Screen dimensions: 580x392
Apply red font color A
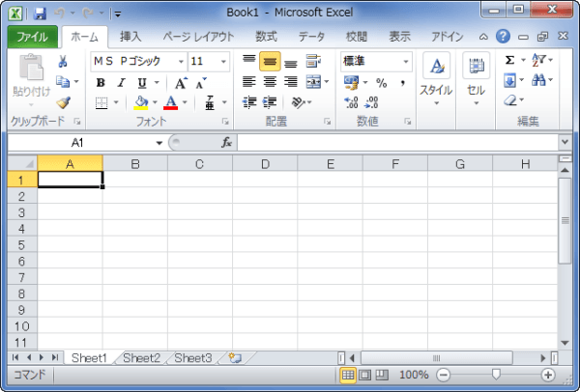click(170, 103)
